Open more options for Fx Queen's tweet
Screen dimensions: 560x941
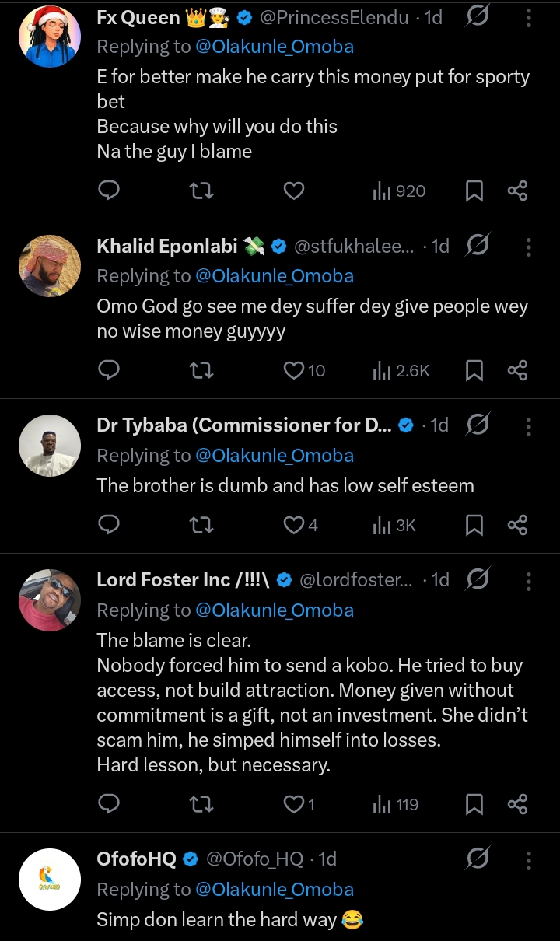click(529, 17)
